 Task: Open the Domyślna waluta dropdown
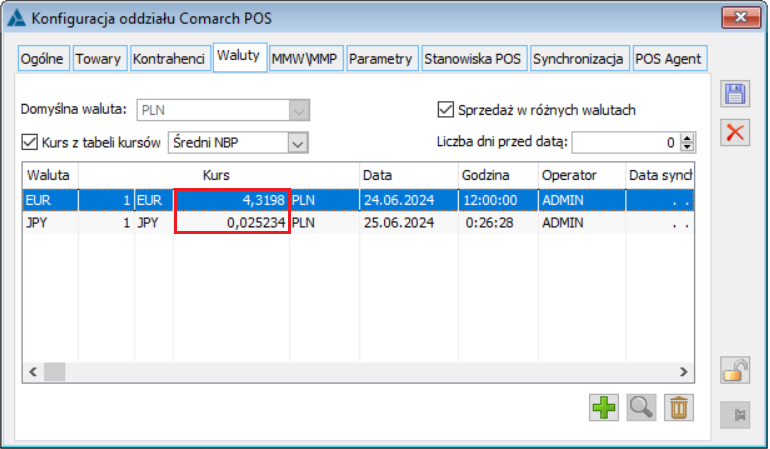click(x=299, y=110)
